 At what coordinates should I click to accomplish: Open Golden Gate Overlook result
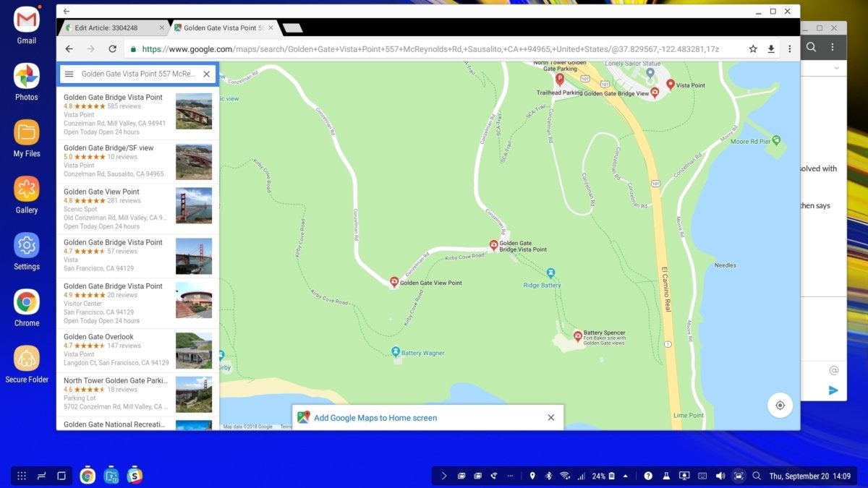click(x=137, y=350)
